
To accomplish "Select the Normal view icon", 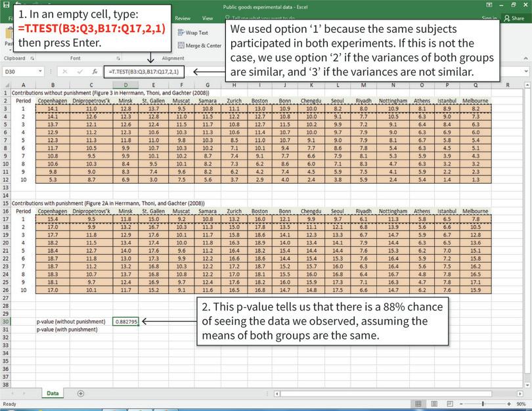I will pos(418,402).
